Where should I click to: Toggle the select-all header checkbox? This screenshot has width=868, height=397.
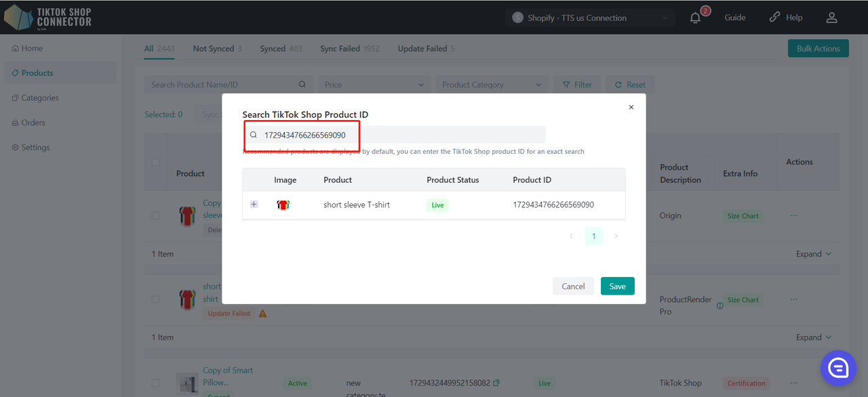coord(155,162)
